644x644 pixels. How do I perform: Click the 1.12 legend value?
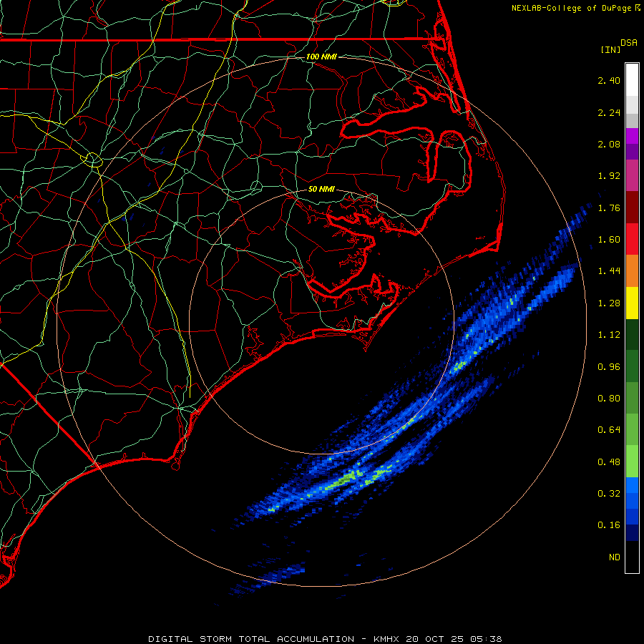point(609,335)
